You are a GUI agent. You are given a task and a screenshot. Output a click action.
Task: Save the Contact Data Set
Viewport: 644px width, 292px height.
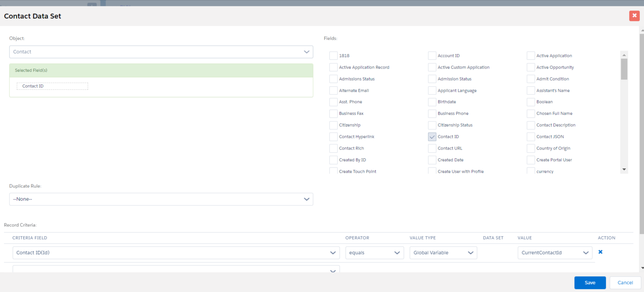(x=590, y=283)
